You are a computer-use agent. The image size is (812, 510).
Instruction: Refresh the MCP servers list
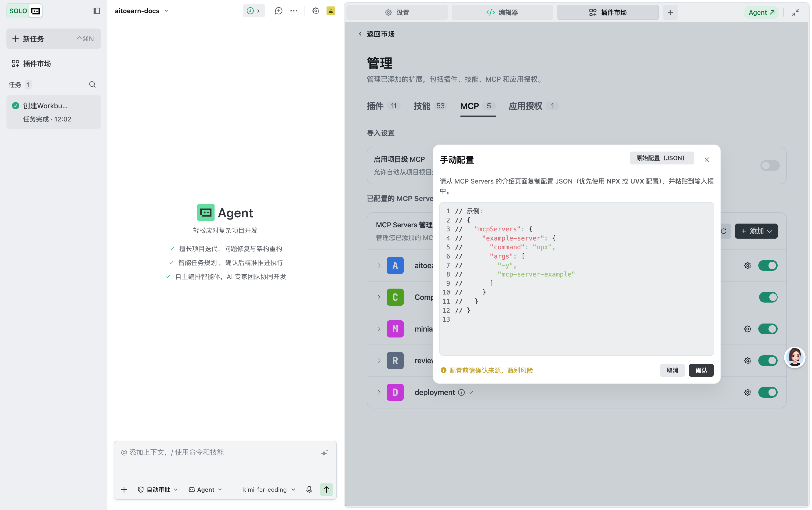click(x=724, y=231)
